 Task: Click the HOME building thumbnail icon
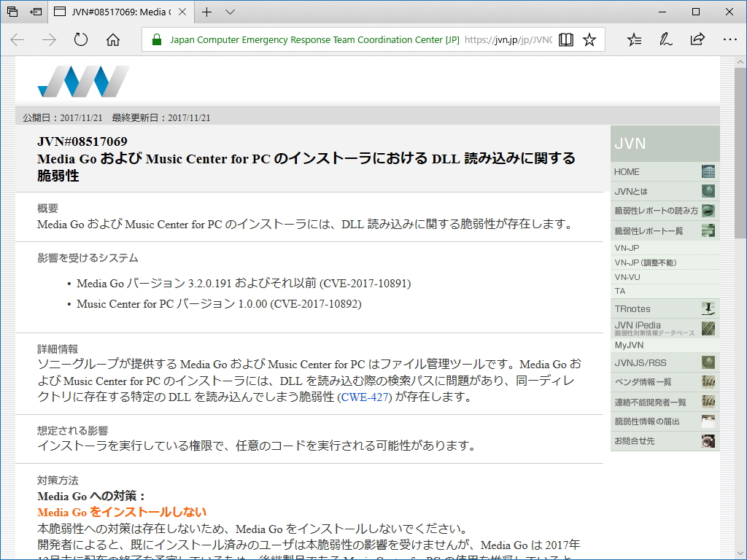tap(708, 172)
